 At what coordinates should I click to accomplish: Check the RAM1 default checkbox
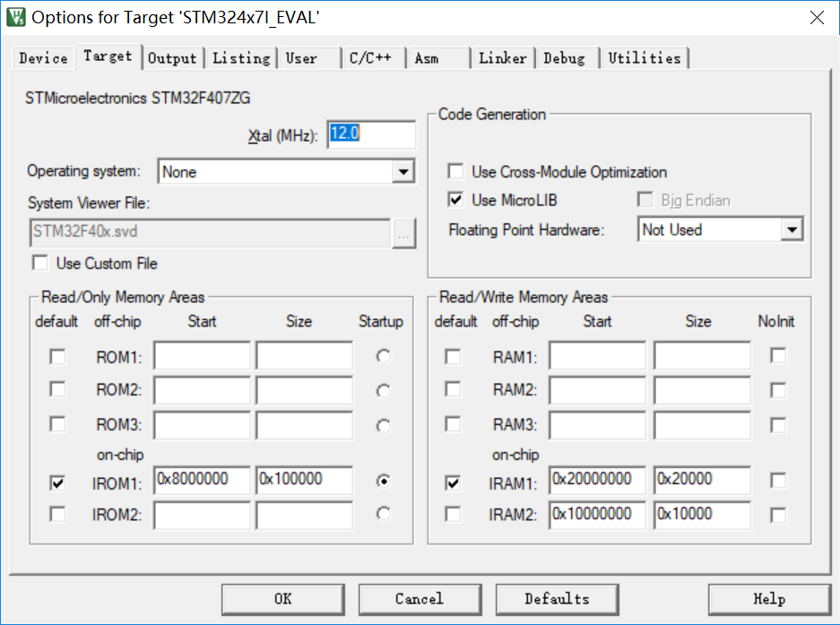click(454, 357)
